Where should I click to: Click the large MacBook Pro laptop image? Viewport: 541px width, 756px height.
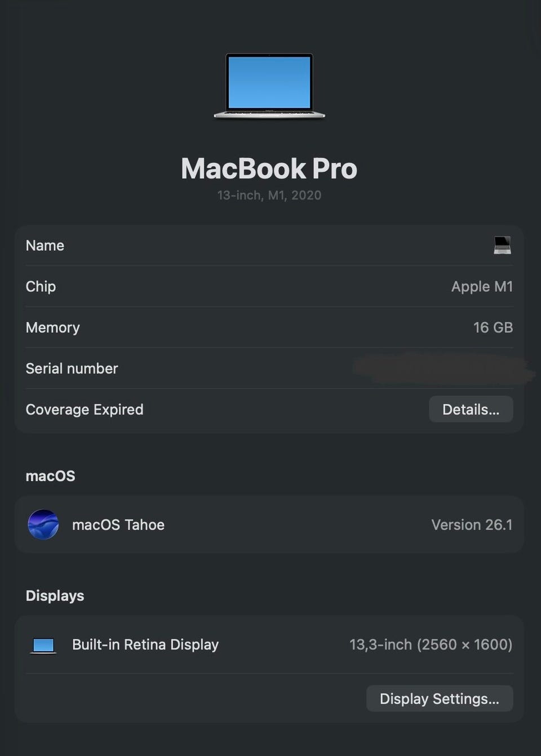tap(269, 86)
